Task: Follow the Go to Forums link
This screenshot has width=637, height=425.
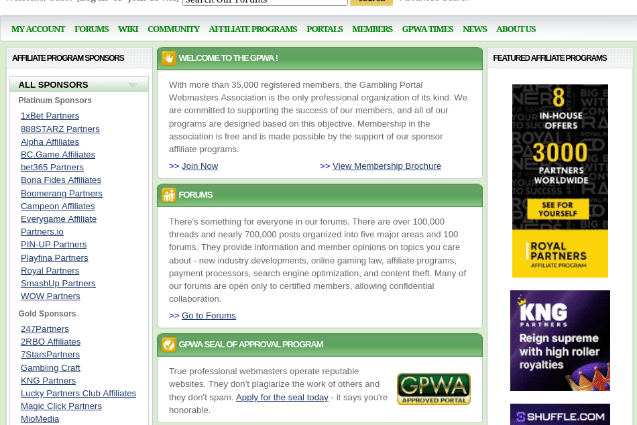Action: click(x=209, y=315)
